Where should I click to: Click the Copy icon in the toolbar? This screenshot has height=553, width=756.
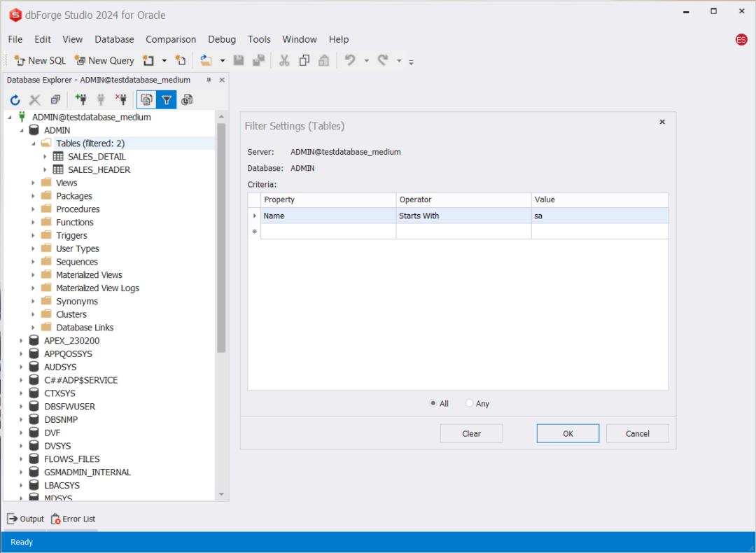pos(304,60)
